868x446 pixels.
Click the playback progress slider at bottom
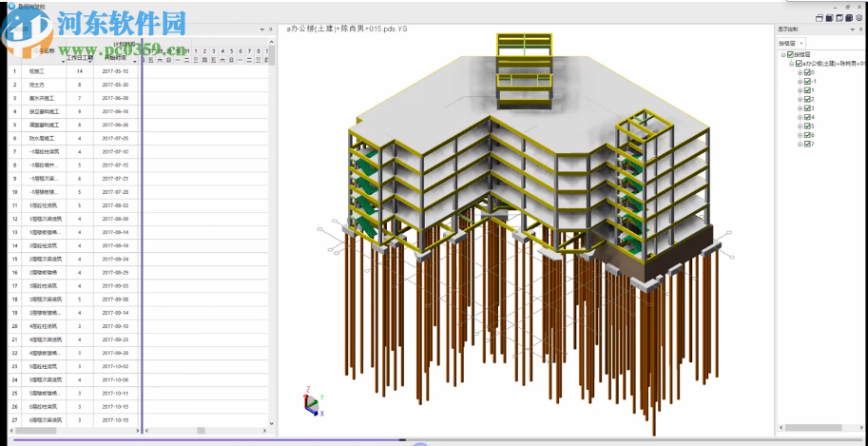tap(402, 440)
